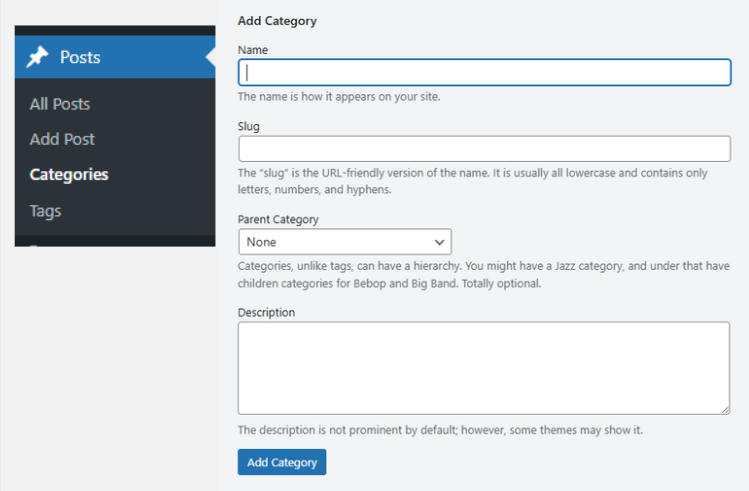Open the All Posts submenu item
This screenshot has width=749, height=491.
(60, 104)
